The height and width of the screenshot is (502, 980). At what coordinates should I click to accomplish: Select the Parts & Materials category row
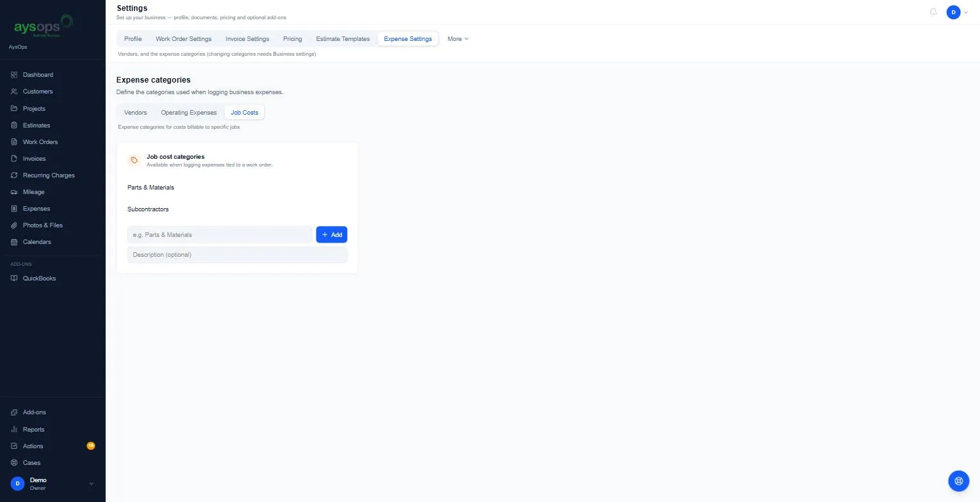tap(237, 188)
